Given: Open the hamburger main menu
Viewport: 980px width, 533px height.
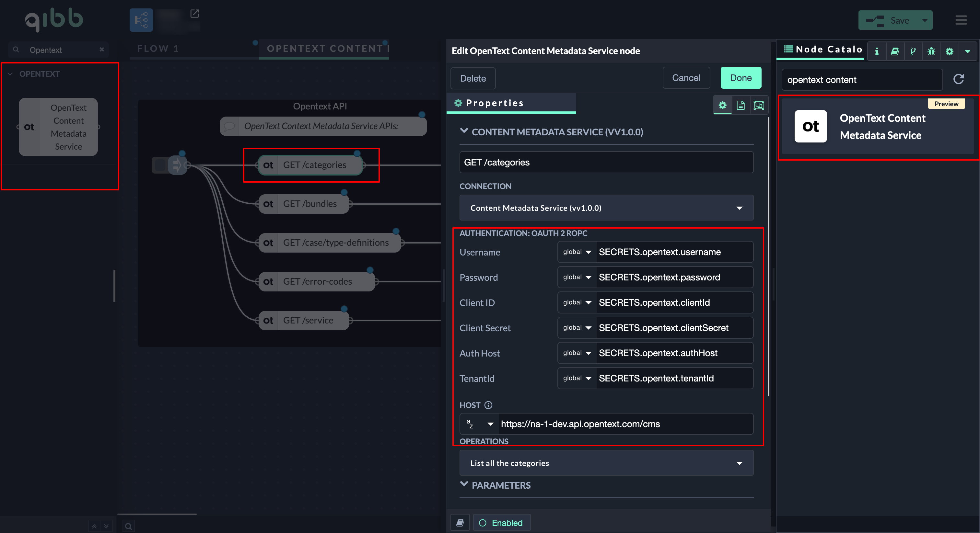Looking at the screenshot, I should [x=961, y=20].
